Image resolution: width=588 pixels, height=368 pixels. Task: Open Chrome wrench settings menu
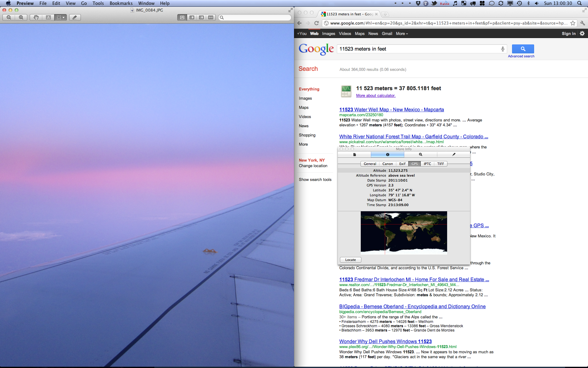pyautogui.click(x=582, y=23)
